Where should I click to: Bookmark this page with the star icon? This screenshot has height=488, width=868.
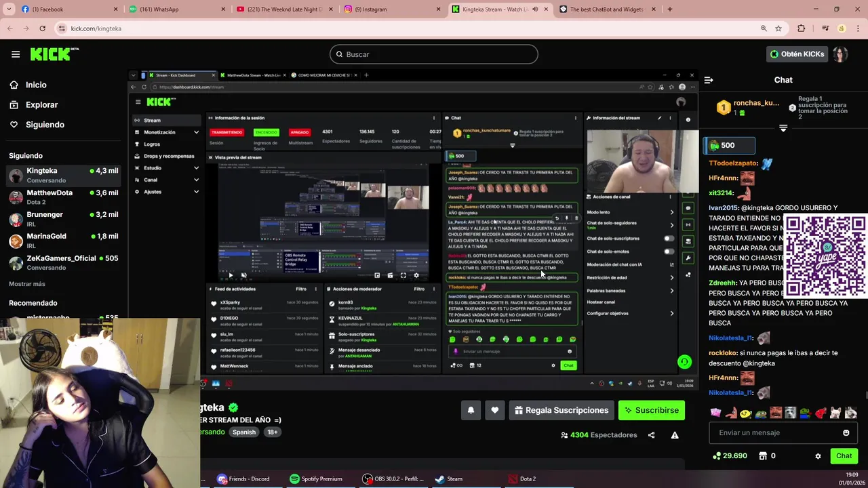click(778, 28)
